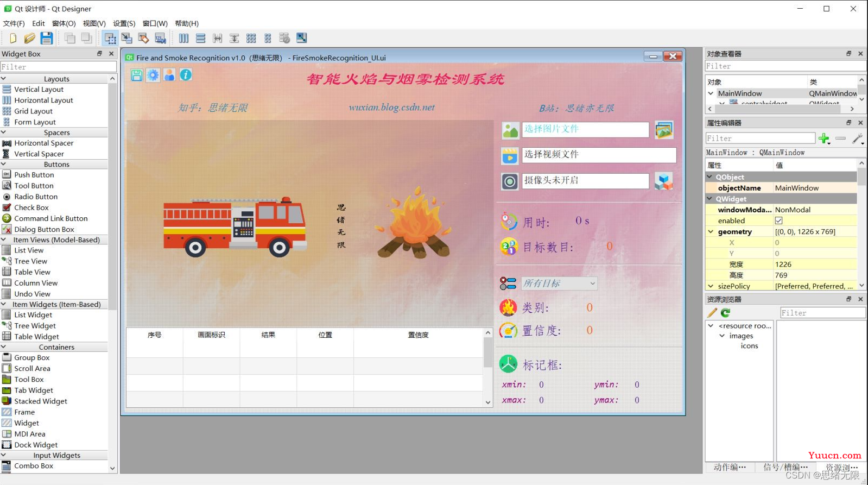Select Check Box widget entry
This screenshot has width=868, height=485.
[x=31, y=207]
